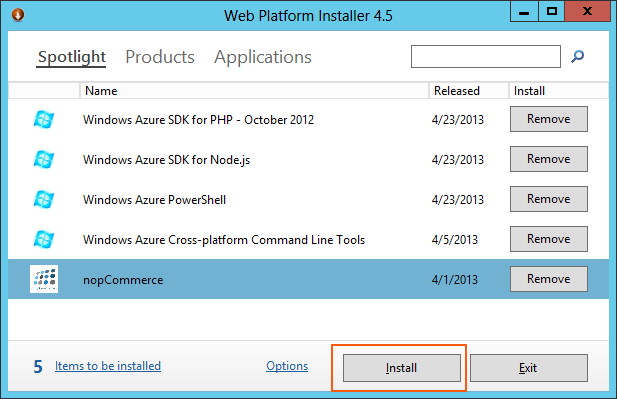Select the Windows Azure PowerShell text
Viewport: 617px width, 399px height.
tap(154, 200)
